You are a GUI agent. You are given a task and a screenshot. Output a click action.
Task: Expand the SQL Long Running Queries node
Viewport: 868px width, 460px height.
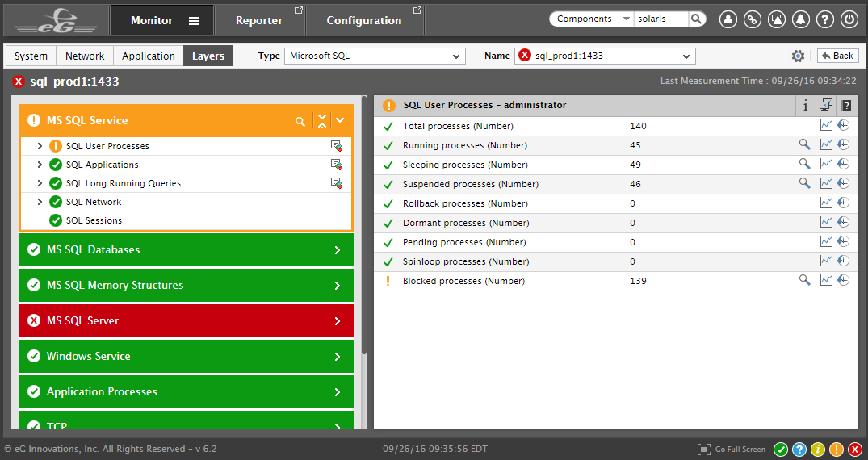tap(40, 183)
